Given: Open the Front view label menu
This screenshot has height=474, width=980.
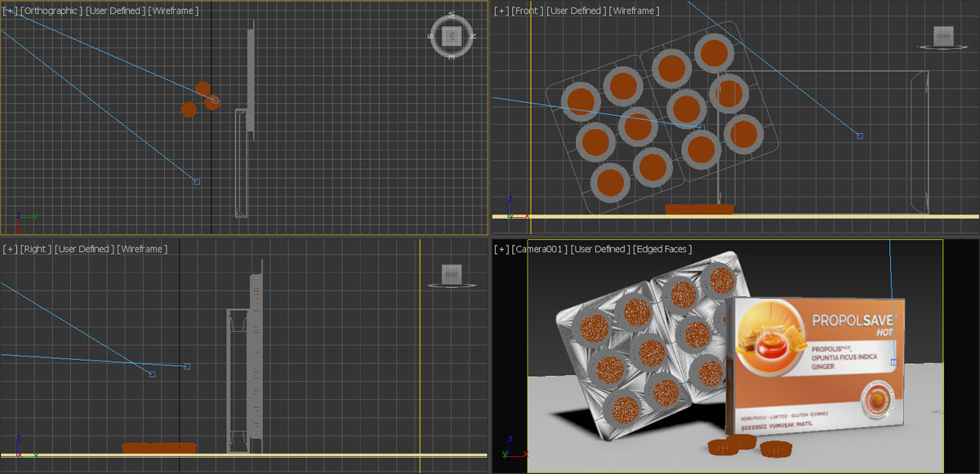Looking at the screenshot, I should [x=528, y=11].
